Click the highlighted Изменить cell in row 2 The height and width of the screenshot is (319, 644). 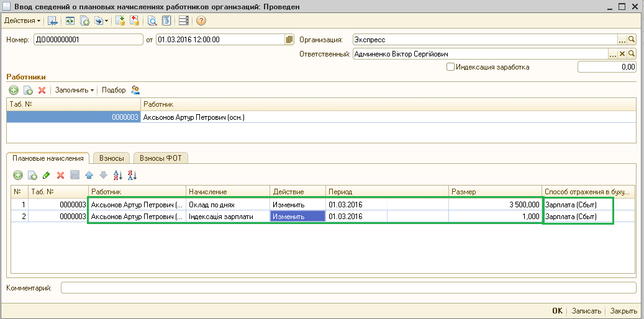297,216
